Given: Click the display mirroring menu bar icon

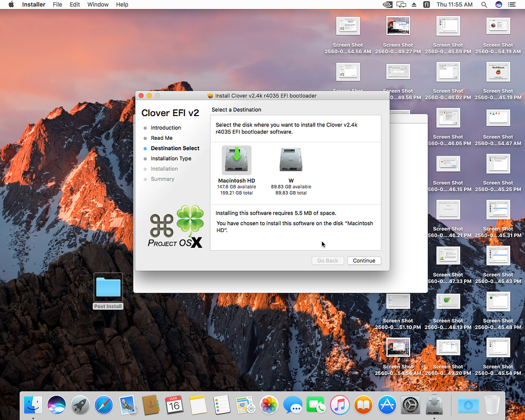Looking at the screenshot, I should [x=401, y=4].
